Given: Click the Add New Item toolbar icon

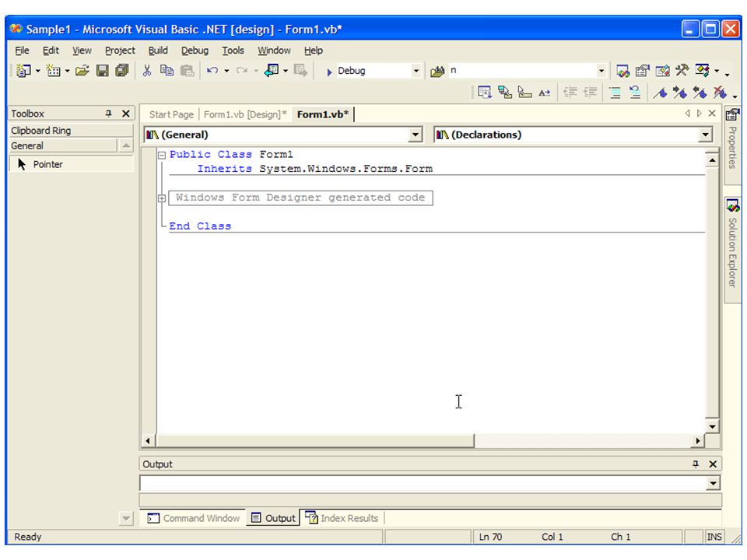Looking at the screenshot, I should [x=54, y=71].
